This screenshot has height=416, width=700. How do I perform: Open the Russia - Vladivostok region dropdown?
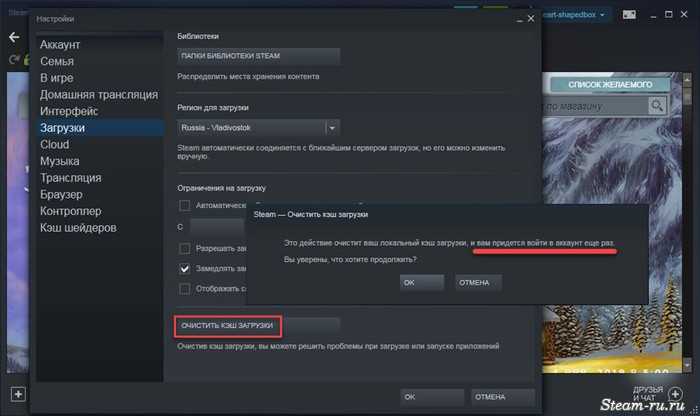click(x=258, y=128)
